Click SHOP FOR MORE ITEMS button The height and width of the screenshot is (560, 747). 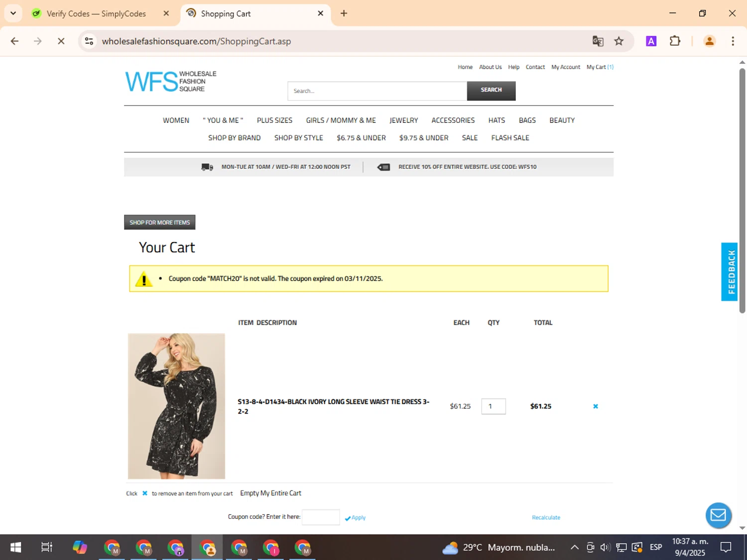tap(159, 223)
